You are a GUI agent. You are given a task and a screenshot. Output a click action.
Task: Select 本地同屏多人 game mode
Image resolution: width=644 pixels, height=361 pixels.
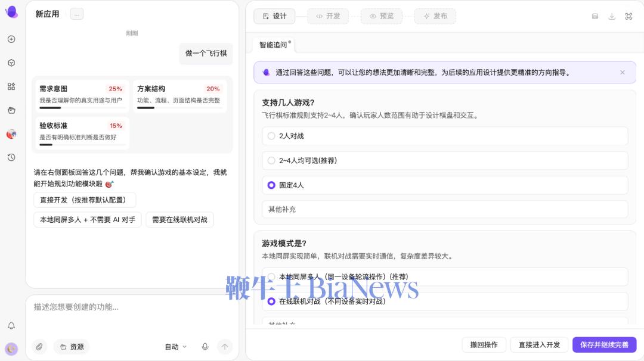click(445, 277)
